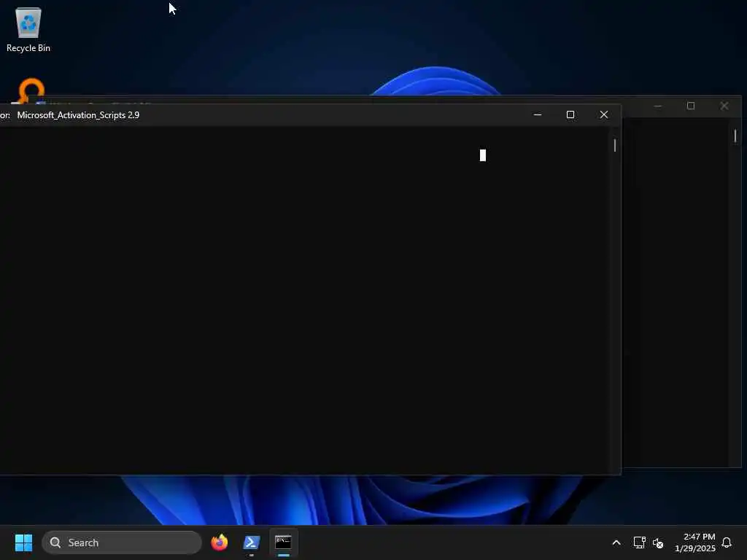
Task: Select the orange desktop icon below Recycle Bin
Action: (31, 90)
